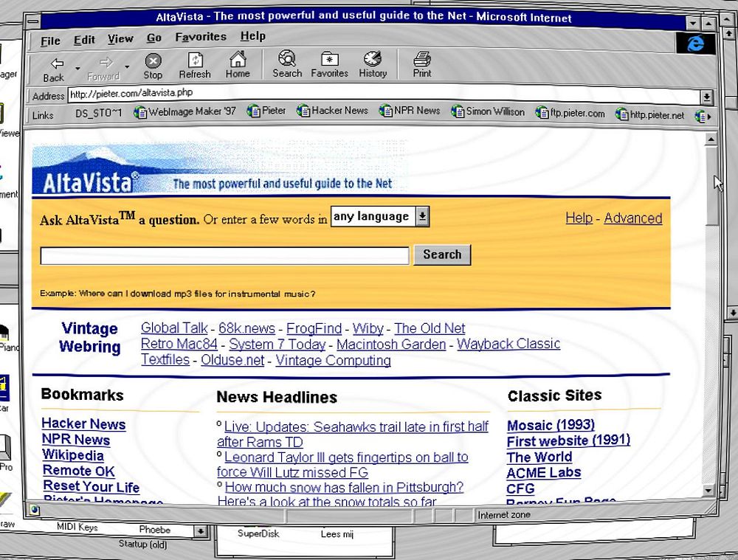Open the WebImage Maker '97 link shortcut
This screenshot has height=560, width=738.
[x=185, y=112]
